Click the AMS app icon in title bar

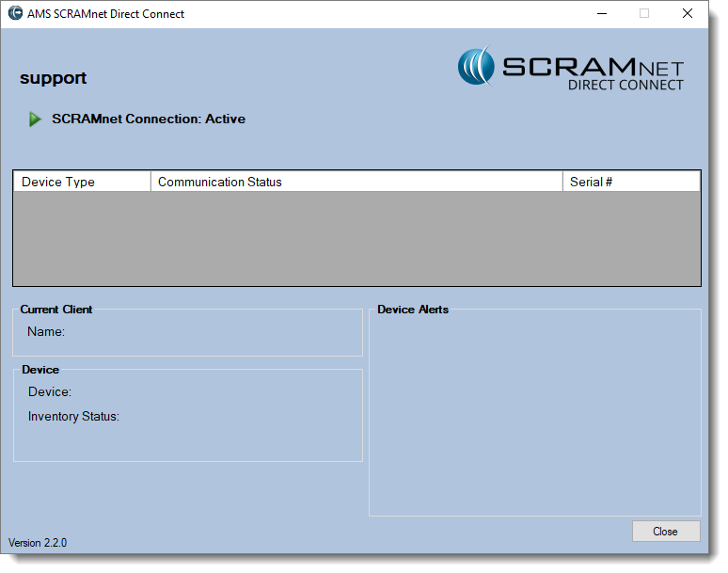(x=15, y=14)
